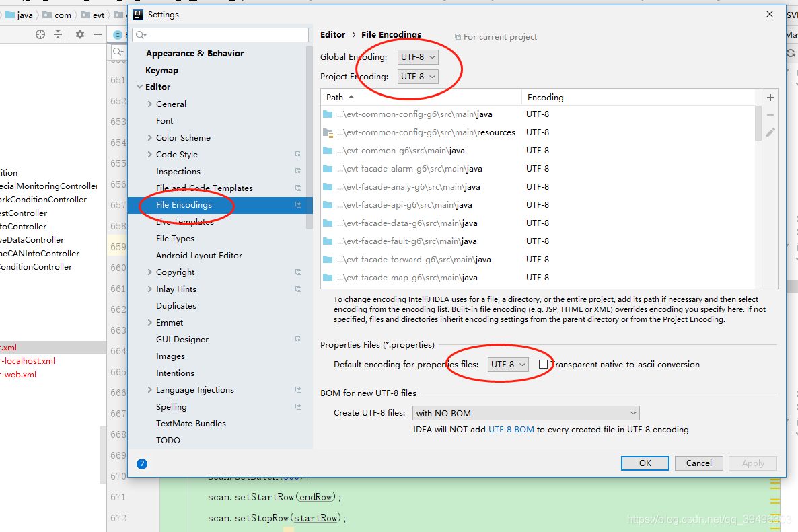798x532 pixels.
Task: Click the project-level icon next to Spelling
Action: 298,407
